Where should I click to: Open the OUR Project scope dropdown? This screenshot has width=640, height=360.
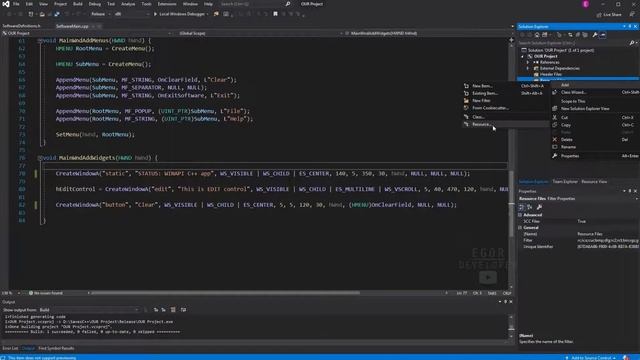click(x=87, y=33)
